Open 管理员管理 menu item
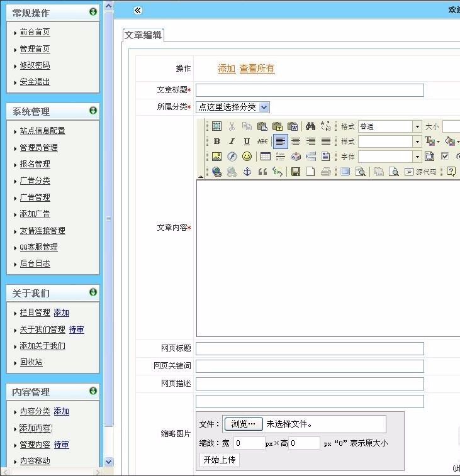The height and width of the screenshot is (476, 460). point(38,148)
